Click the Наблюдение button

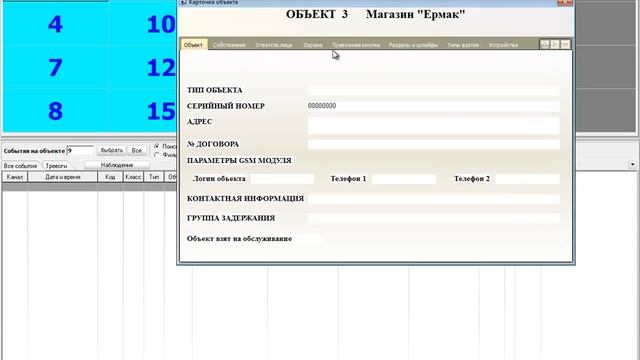117,165
